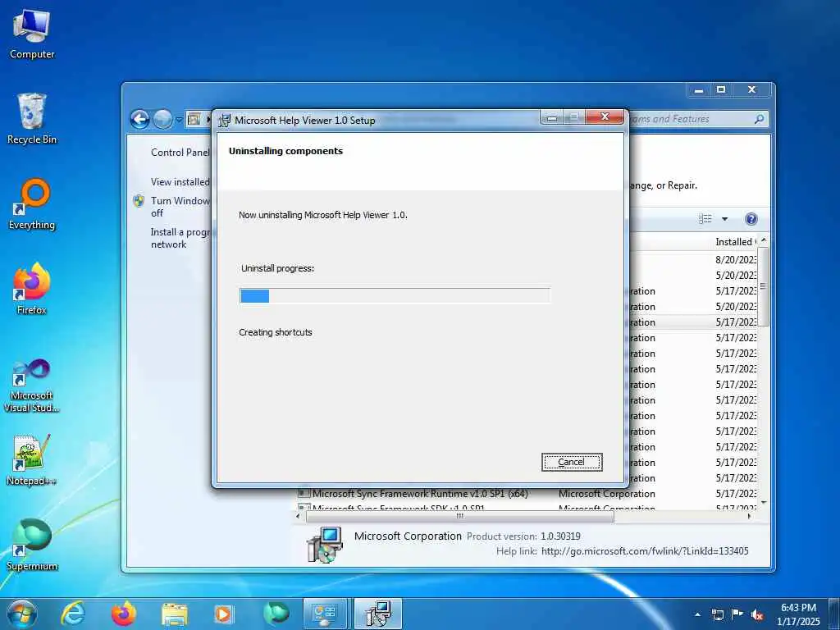The height and width of the screenshot is (630, 840).
Task: Open Install a program from the network
Action: click(x=180, y=238)
